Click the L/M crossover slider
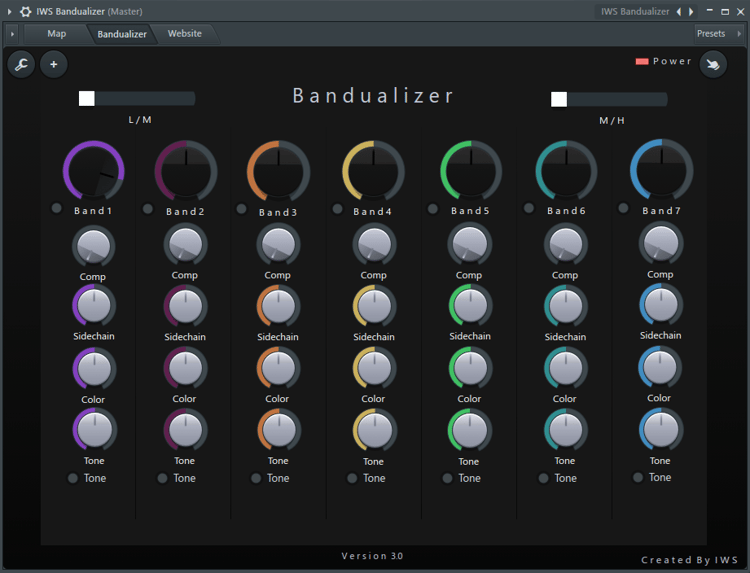 tap(137, 99)
